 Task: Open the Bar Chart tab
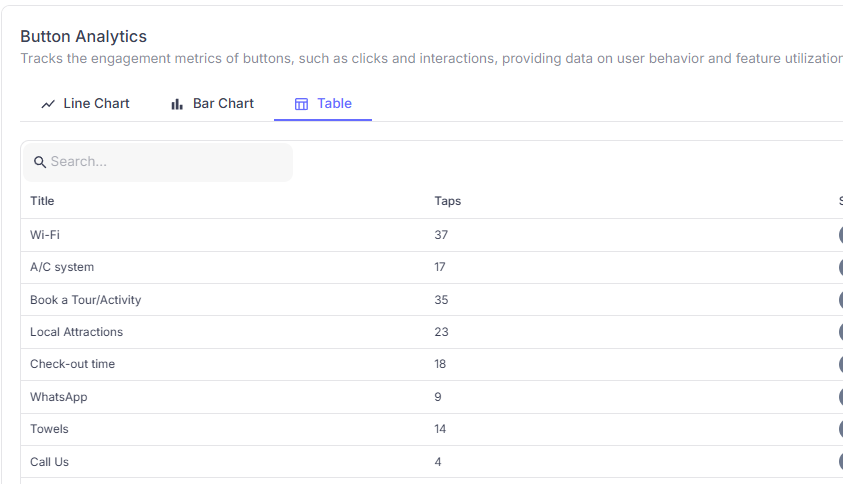click(223, 103)
